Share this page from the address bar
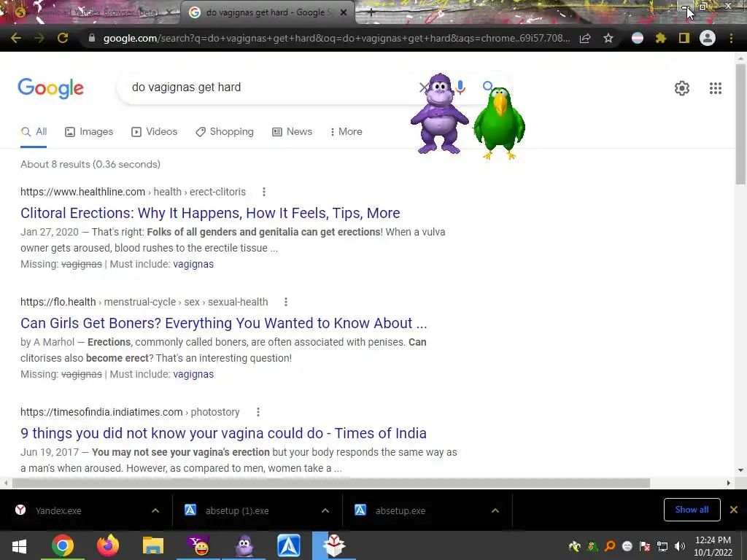The height and width of the screenshot is (560, 747). click(585, 38)
